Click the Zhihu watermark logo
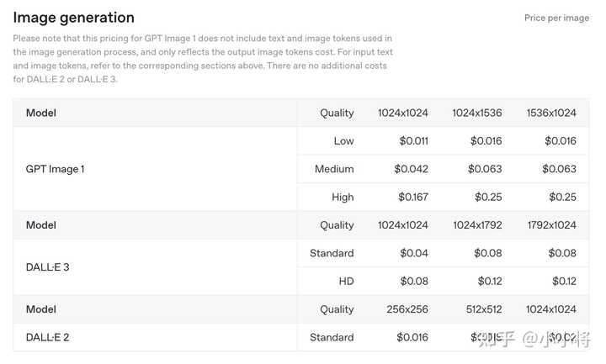 click(x=493, y=339)
